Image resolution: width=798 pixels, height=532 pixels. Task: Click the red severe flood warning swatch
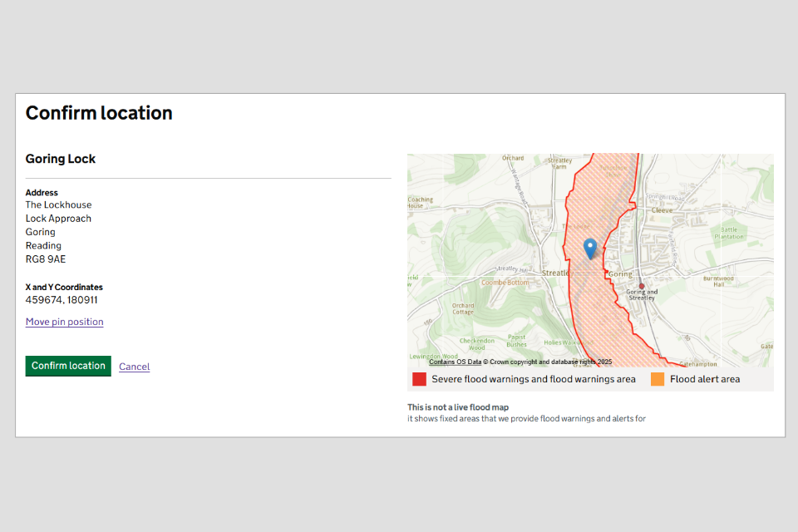pos(420,379)
